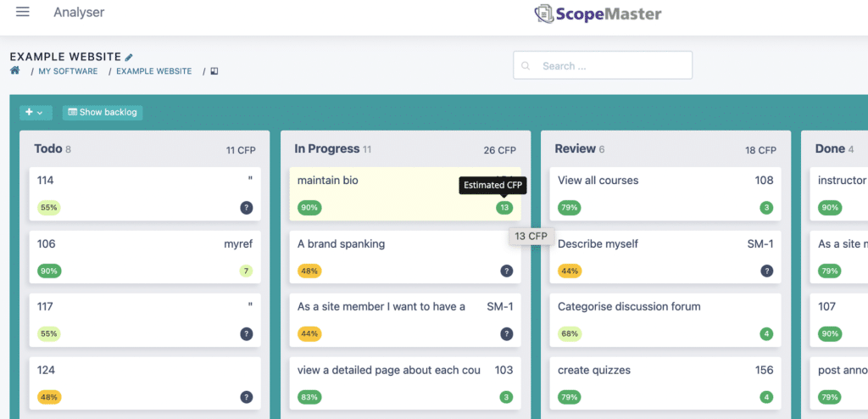Image resolution: width=868 pixels, height=419 pixels.
Task: Click the 18 CFP total in Review
Action: coord(760,150)
